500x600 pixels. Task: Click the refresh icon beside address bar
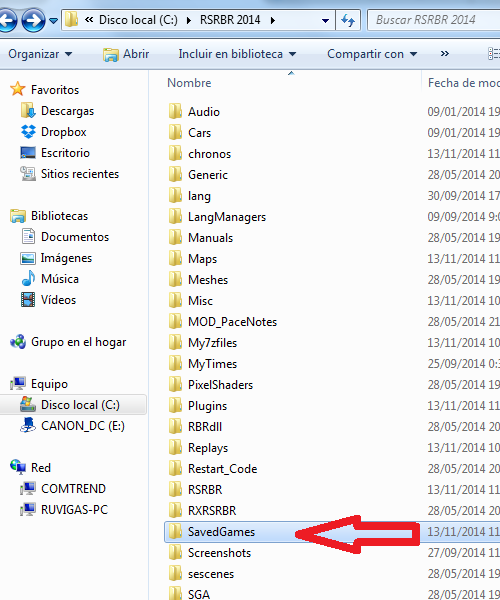click(x=348, y=20)
